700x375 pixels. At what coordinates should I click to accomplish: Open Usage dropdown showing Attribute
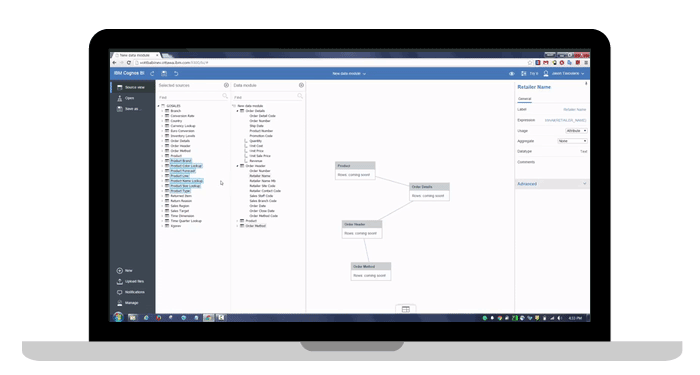(x=576, y=131)
